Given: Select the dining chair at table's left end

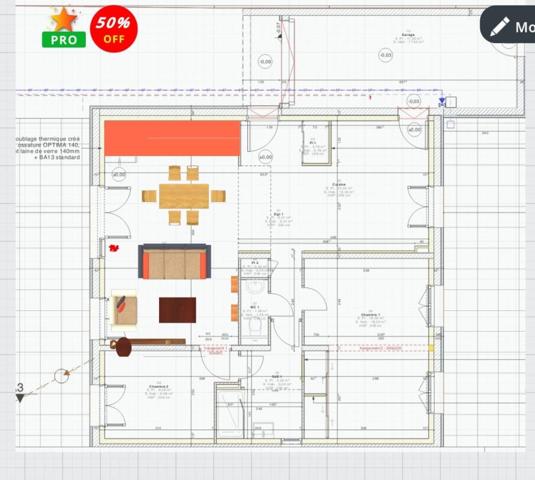Looking at the screenshot, I should pos(149,196).
